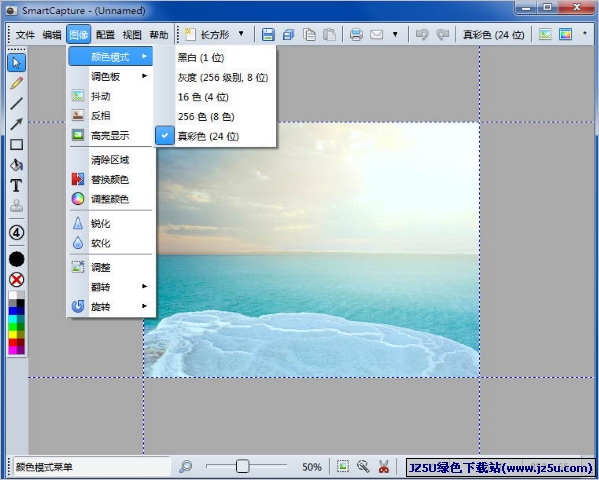Click the save floppy disk icon
599x480 pixels.
(x=268, y=35)
